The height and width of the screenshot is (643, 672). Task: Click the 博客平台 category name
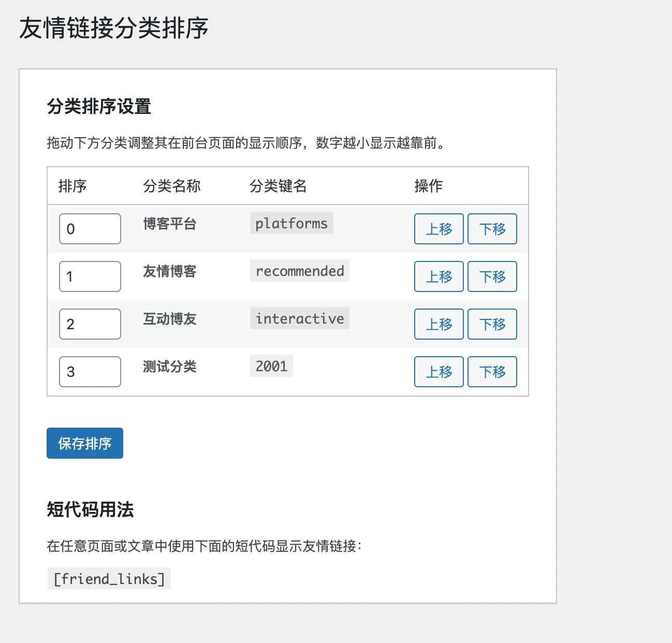click(169, 224)
